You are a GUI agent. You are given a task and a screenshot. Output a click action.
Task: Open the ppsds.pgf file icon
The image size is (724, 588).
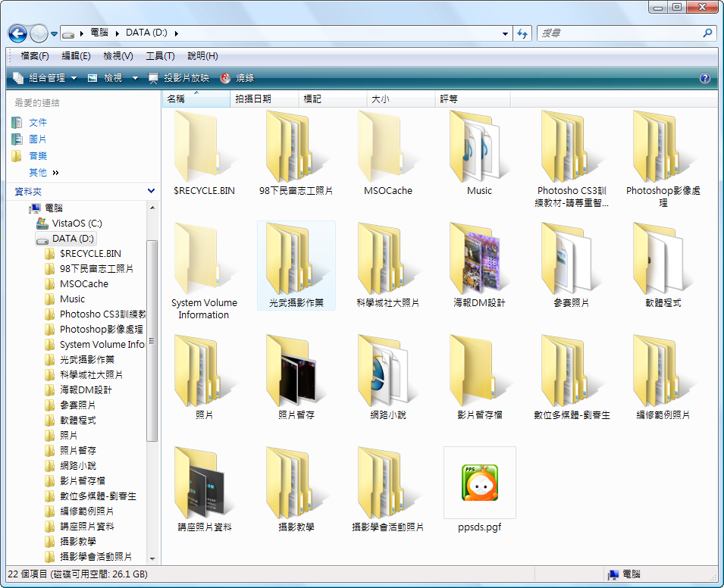(x=479, y=483)
